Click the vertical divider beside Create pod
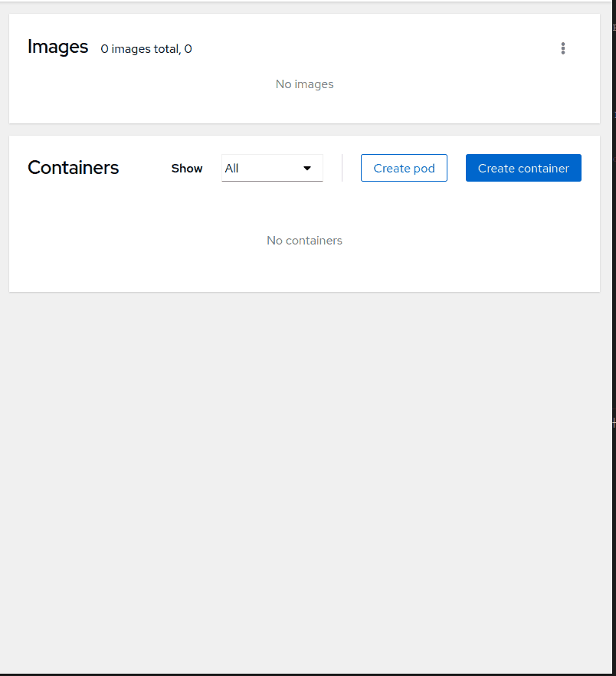This screenshot has height=676, width=616. pyautogui.click(x=342, y=168)
